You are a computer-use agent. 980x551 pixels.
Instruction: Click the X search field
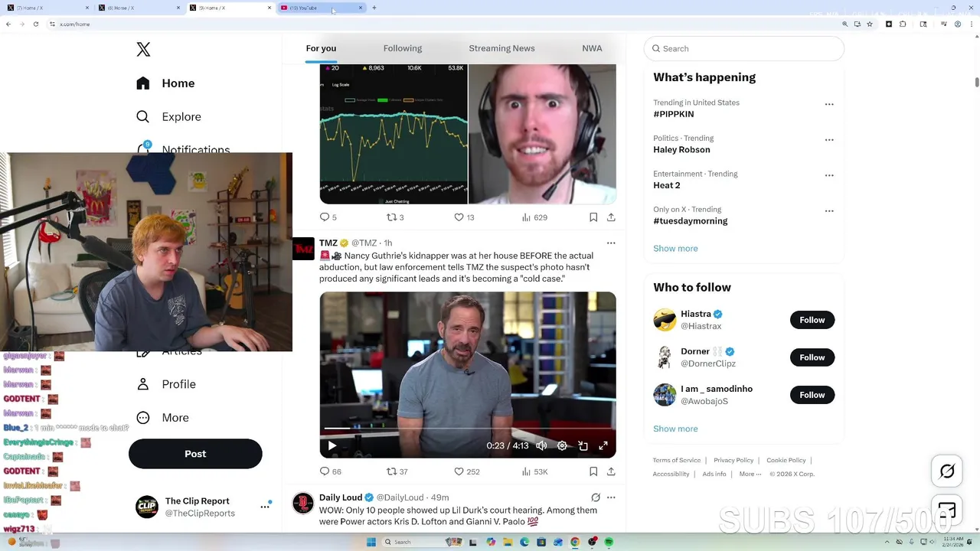click(744, 49)
